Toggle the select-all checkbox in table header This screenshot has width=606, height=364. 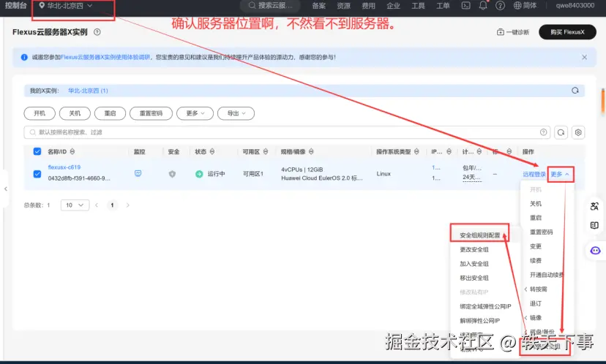(x=37, y=151)
